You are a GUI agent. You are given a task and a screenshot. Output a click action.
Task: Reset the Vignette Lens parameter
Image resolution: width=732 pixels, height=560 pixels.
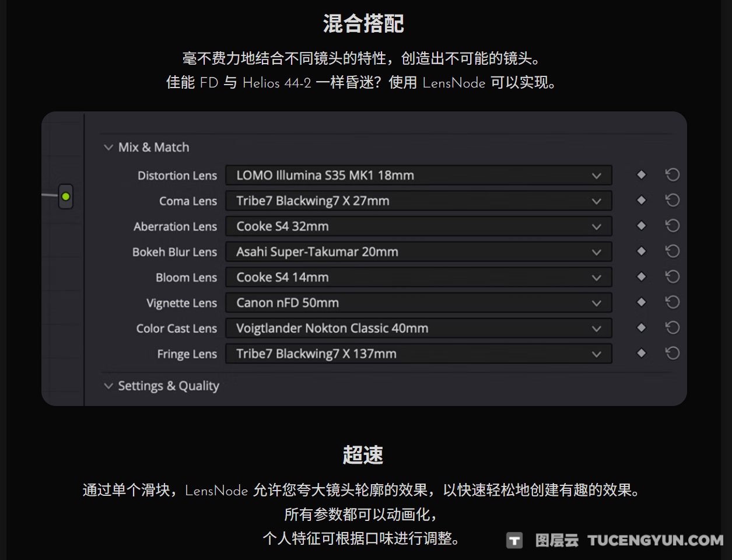673,302
